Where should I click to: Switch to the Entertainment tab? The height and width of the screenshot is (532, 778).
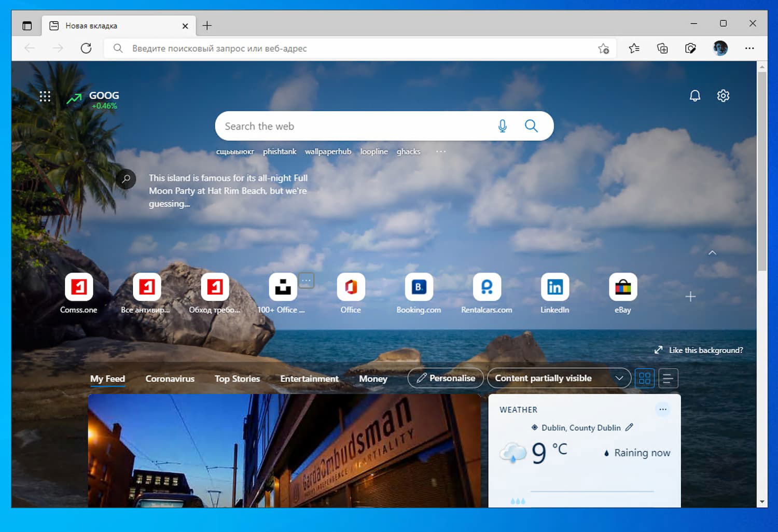pos(310,379)
